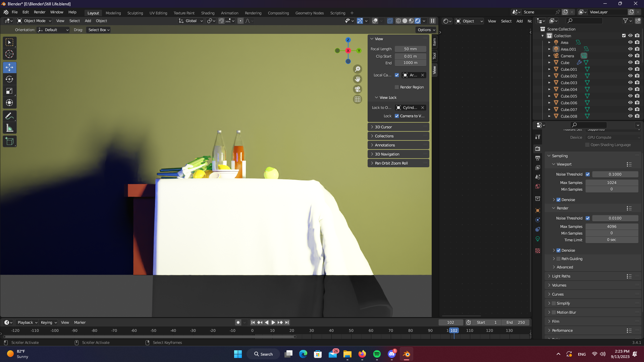Activate the Measure tool

[9, 128]
